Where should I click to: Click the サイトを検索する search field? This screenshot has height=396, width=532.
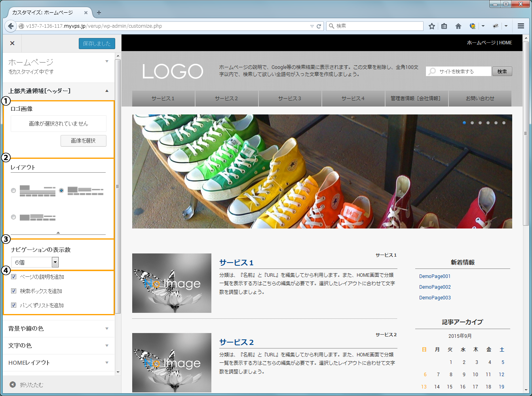tap(458, 71)
